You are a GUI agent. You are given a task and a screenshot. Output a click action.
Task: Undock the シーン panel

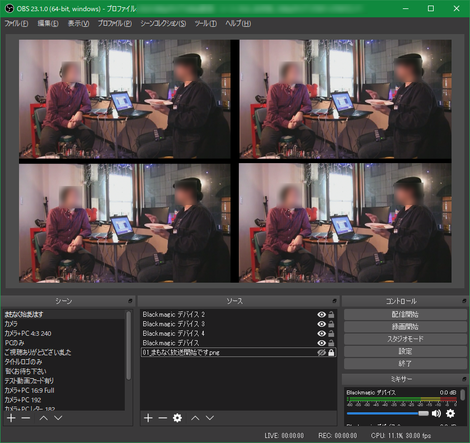click(130, 301)
